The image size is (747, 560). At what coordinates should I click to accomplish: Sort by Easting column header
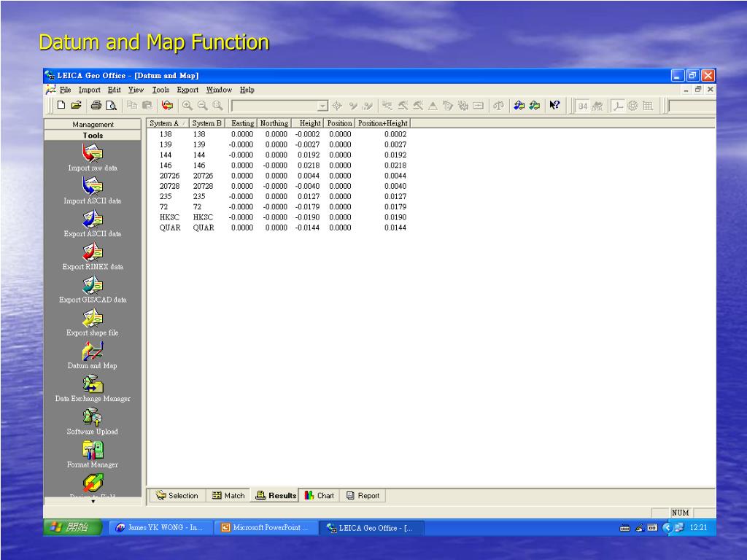tap(241, 123)
